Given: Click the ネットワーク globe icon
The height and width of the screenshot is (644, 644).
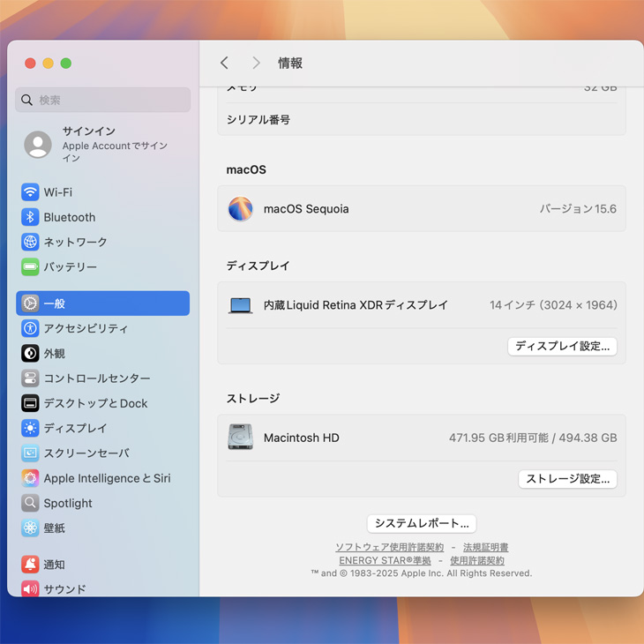Looking at the screenshot, I should tap(30, 242).
